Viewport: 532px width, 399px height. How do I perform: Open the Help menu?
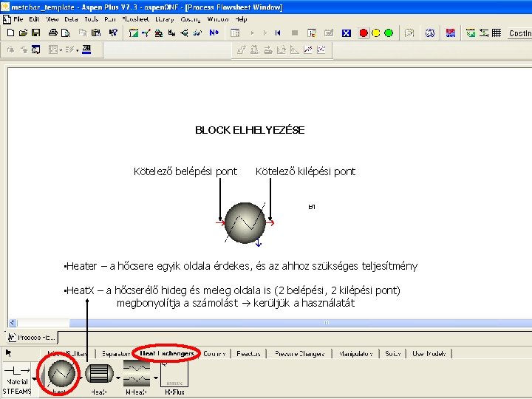coord(241,19)
